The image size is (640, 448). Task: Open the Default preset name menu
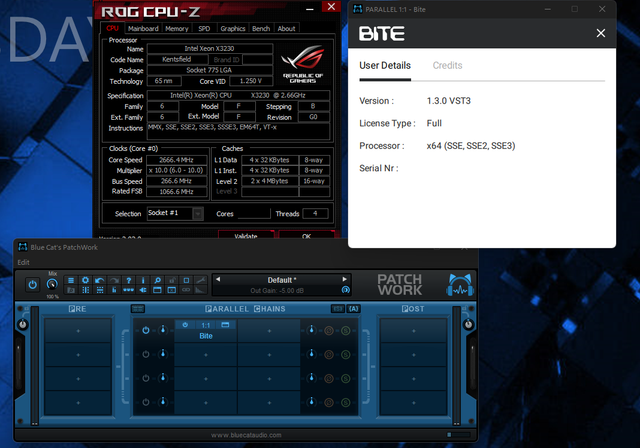pos(282,280)
